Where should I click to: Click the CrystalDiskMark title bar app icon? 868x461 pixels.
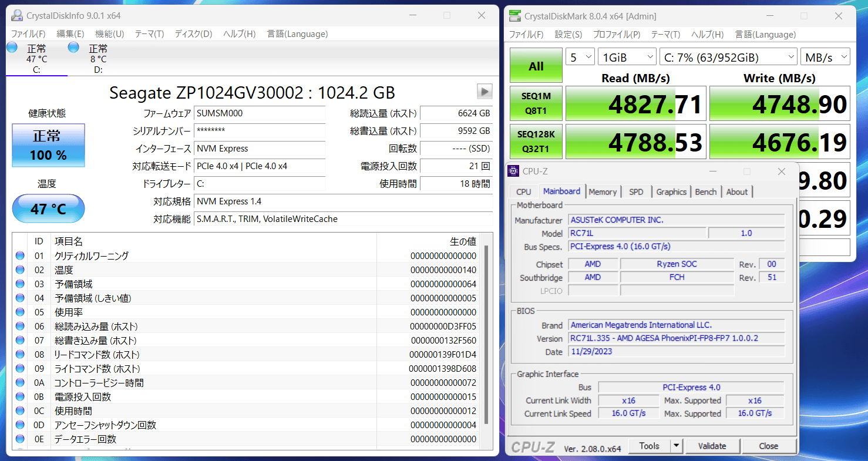click(515, 16)
